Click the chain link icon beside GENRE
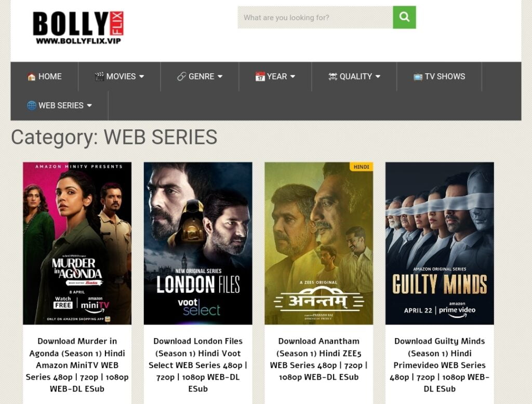This screenshot has height=404, width=532. (x=181, y=77)
